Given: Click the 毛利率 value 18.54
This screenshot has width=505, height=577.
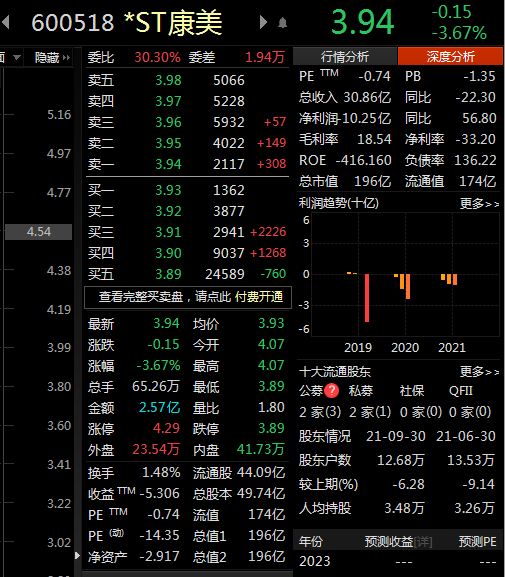Looking at the screenshot, I should pos(374,139).
